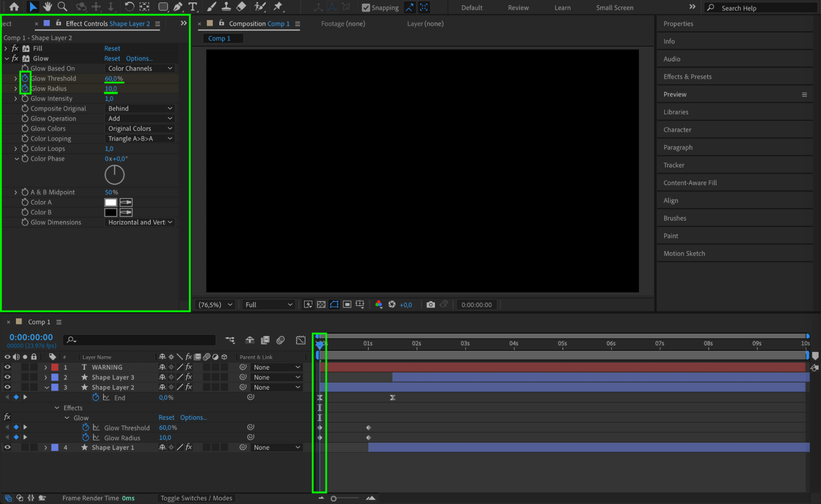Expand Shape Layer 3 properties
The image size is (821, 504).
(46, 377)
